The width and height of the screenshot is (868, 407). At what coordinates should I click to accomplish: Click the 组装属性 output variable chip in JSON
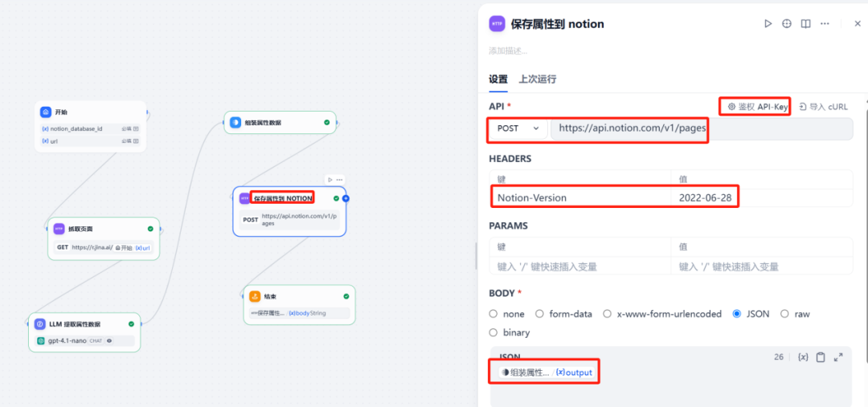point(547,372)
